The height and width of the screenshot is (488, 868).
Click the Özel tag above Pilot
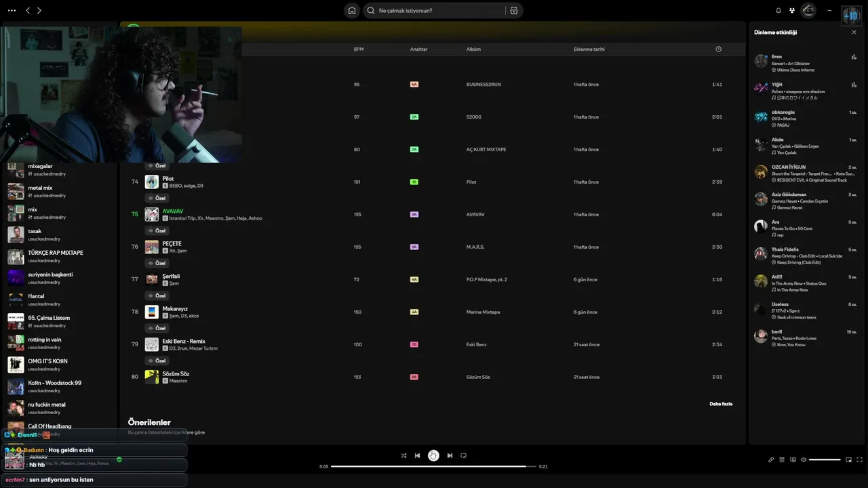(157, 165)
